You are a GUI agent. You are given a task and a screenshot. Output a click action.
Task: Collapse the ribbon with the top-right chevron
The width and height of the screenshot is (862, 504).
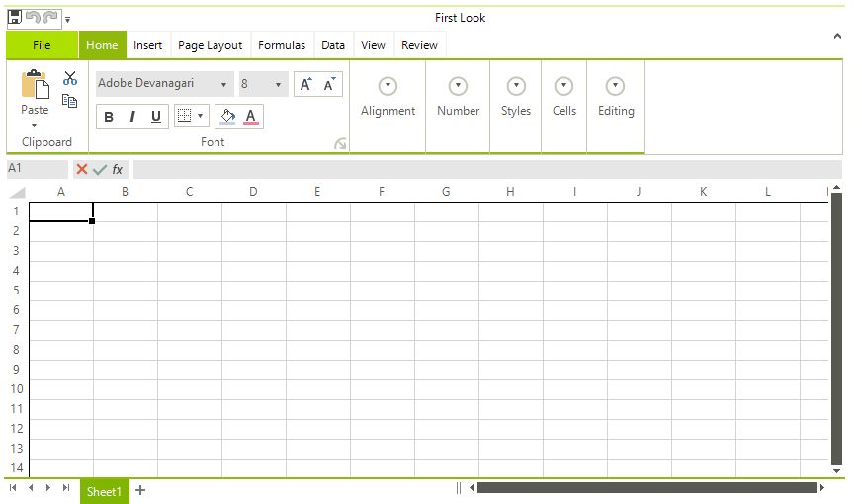coord(837,37)
